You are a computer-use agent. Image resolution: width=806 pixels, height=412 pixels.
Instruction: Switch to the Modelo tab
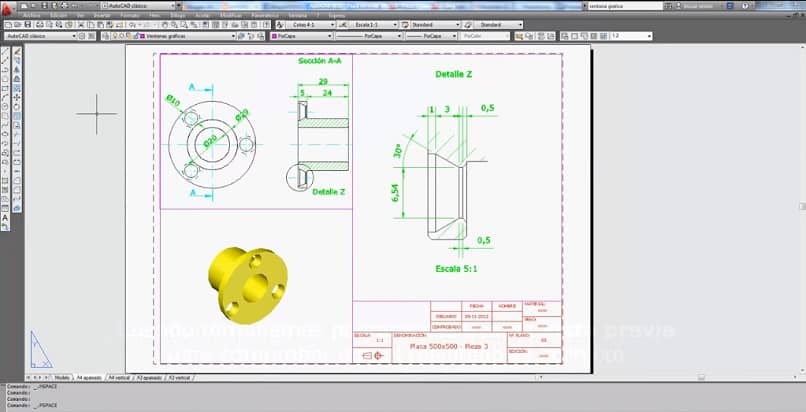pos(62,378)
